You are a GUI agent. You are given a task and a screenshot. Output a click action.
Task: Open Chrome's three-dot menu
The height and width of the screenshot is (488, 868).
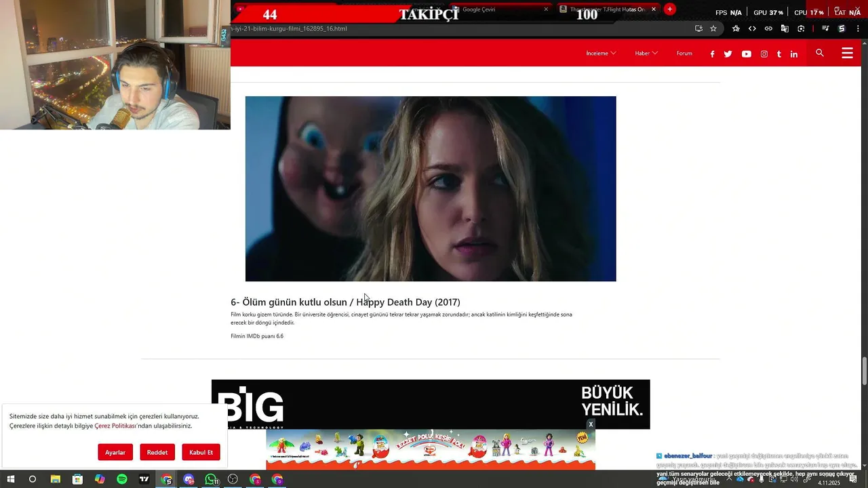858,28
